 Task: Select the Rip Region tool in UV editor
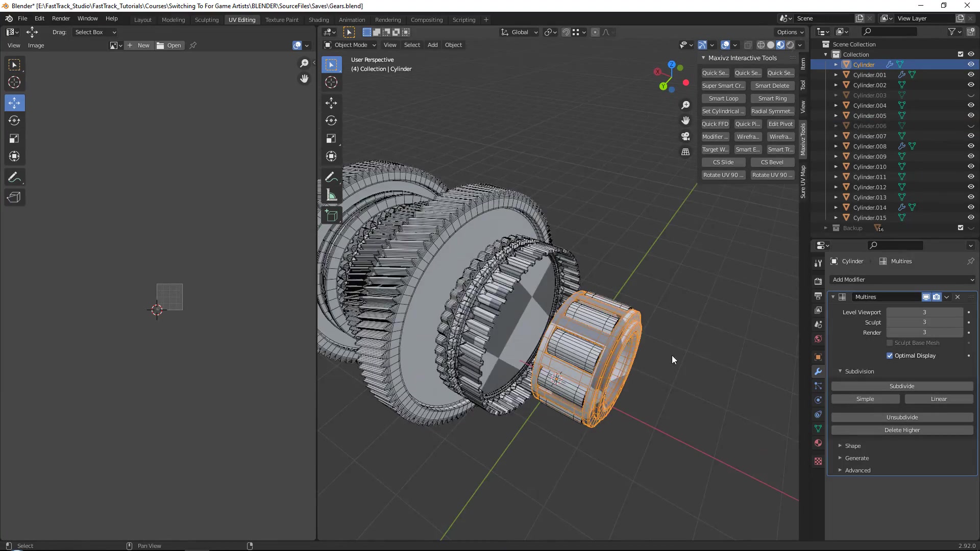pos(14,197)
